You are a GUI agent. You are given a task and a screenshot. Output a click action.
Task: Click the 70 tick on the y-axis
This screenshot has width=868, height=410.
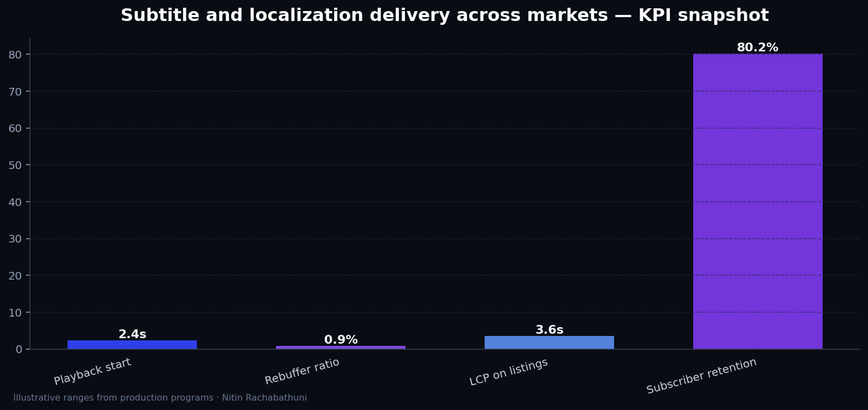(x=15, y=91)
